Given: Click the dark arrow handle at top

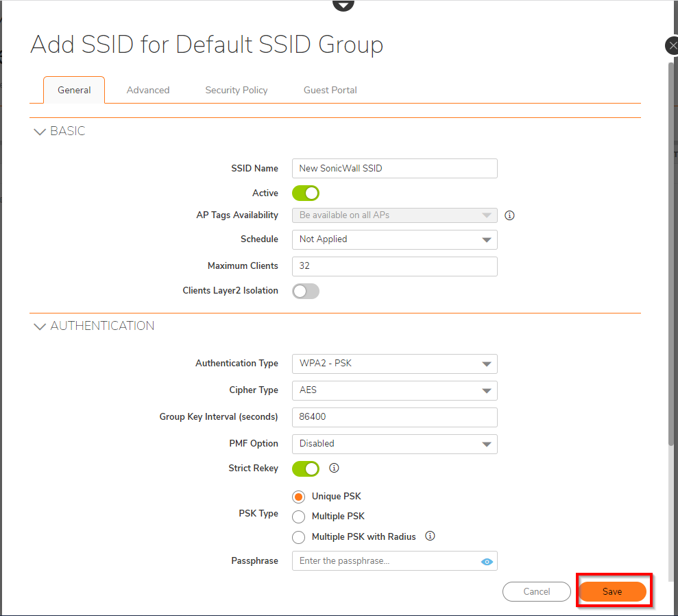Looking at the screenshot, I should [343, 4].
